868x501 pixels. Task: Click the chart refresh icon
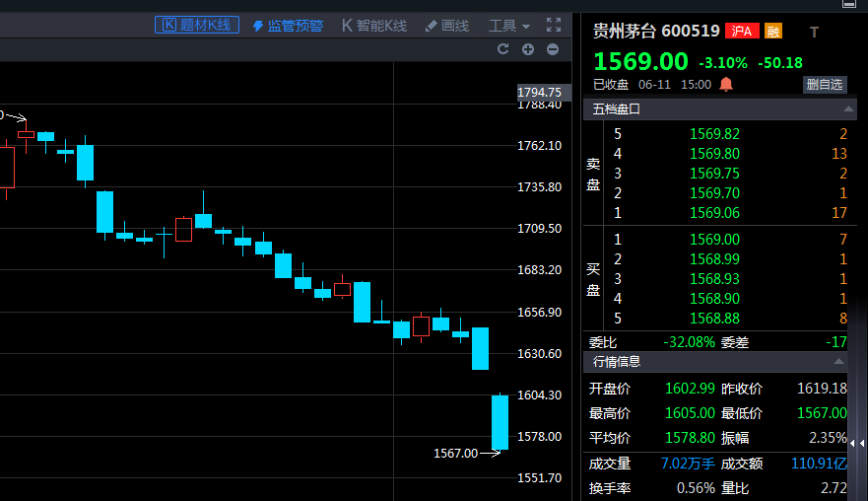[502, 49]
